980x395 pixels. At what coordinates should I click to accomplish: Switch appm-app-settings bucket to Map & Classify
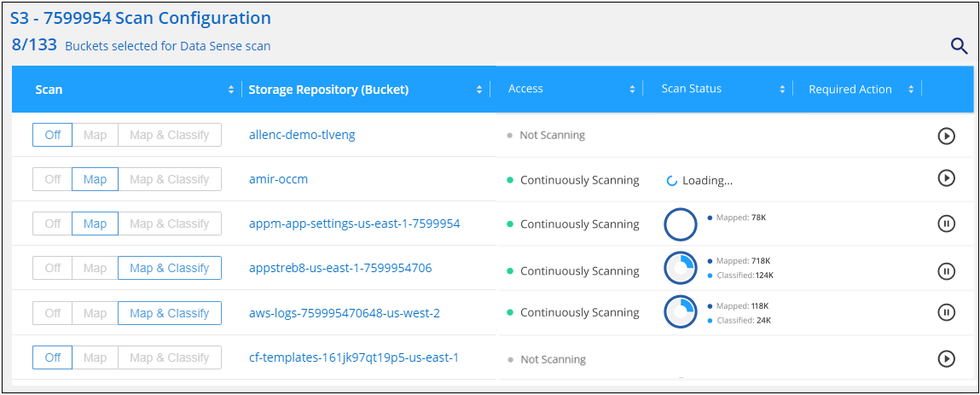click(x=169, y=224)
